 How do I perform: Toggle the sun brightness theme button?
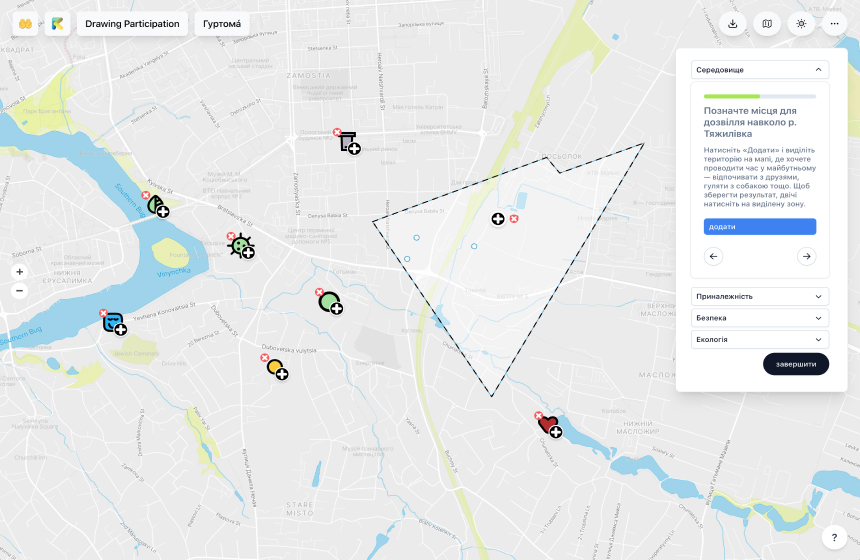801,24
